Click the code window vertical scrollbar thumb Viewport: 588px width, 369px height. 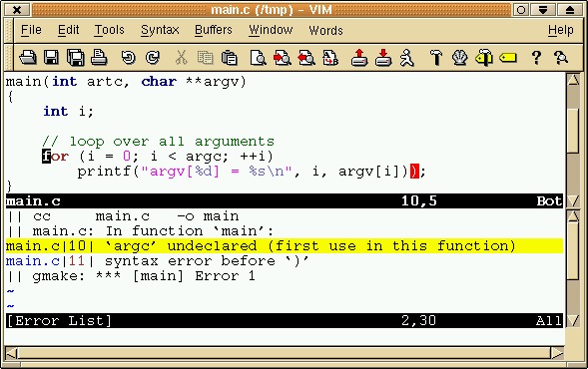point(573,130)
